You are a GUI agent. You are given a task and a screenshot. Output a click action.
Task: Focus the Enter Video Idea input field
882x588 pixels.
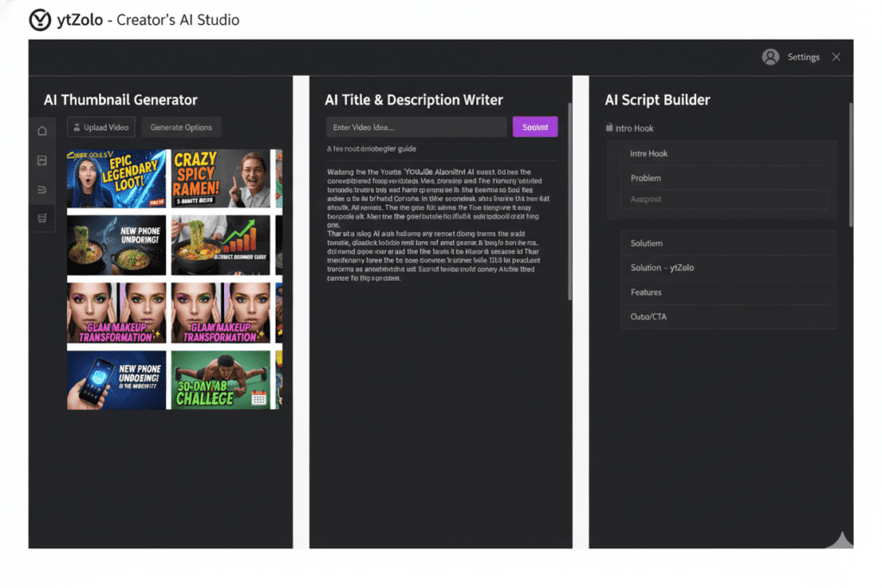[416, 127]
